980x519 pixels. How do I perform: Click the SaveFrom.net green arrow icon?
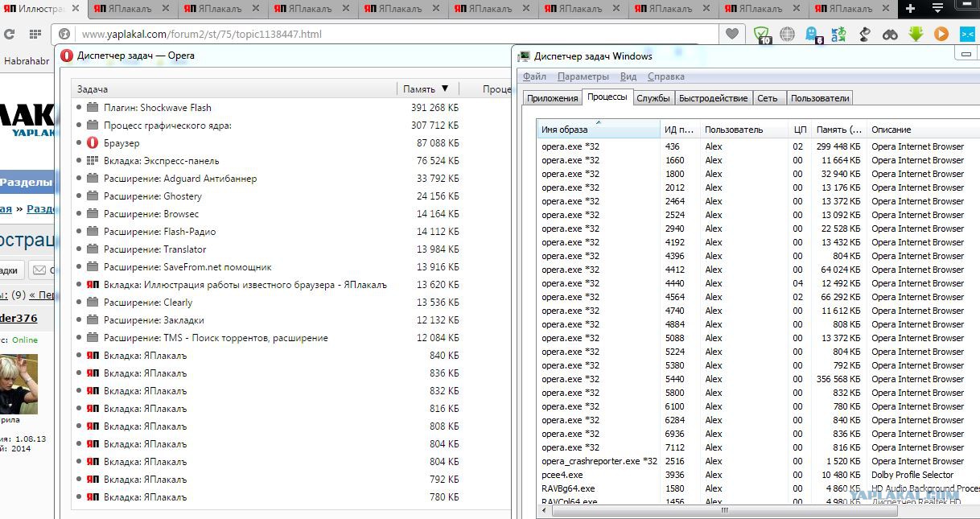tap(916, 34)
